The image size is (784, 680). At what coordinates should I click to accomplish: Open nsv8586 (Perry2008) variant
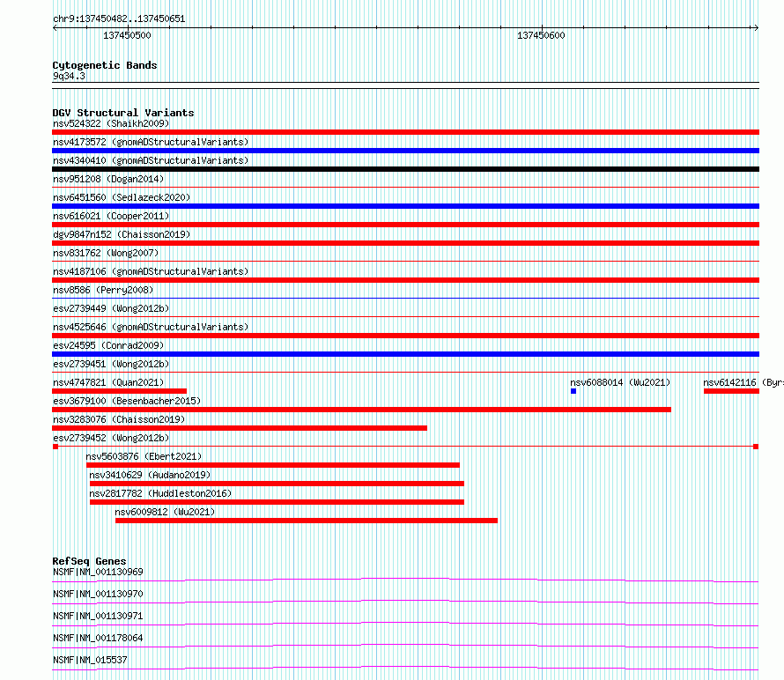103,290
